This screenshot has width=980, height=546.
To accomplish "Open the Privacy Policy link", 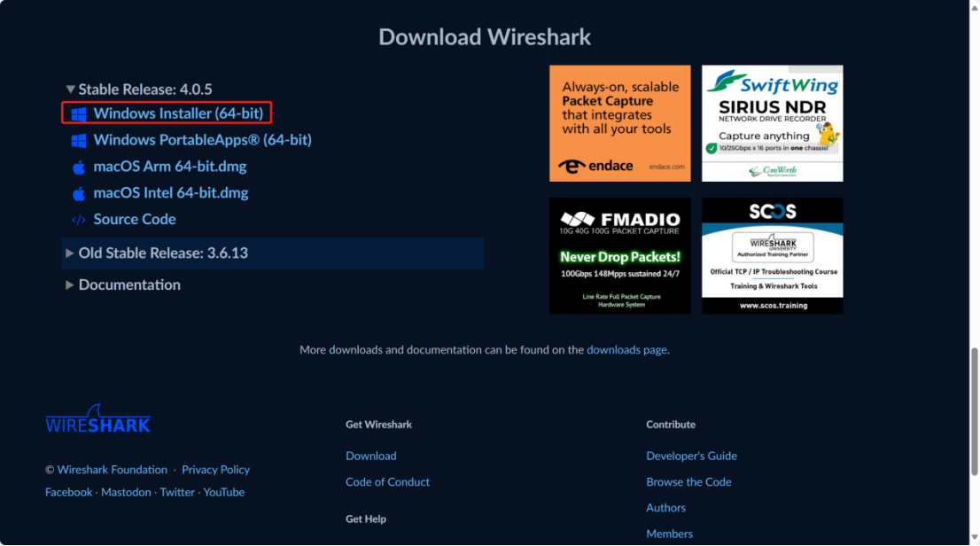I will (x=215, y=470).
